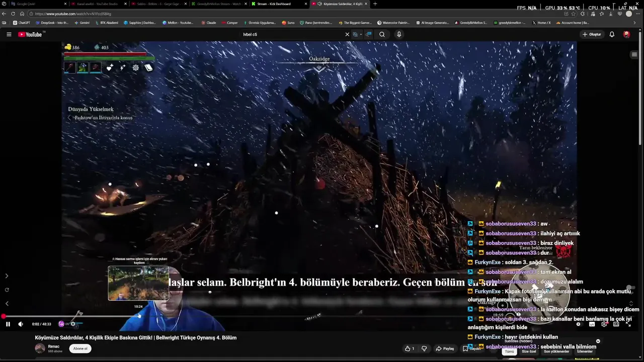644x362 pixels.
Task: Subscribe with Abone ol button
Action: [80, 348]
